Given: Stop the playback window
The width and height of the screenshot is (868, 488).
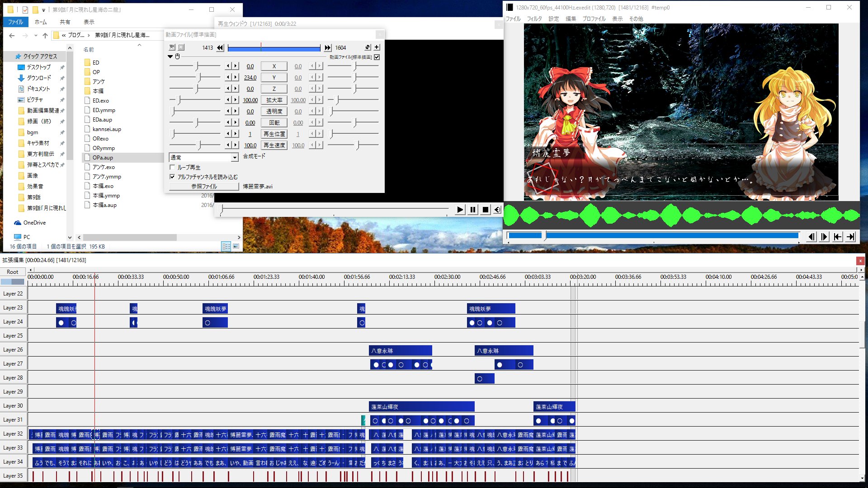Looking at the screenshot, I should tap(485, 210).
